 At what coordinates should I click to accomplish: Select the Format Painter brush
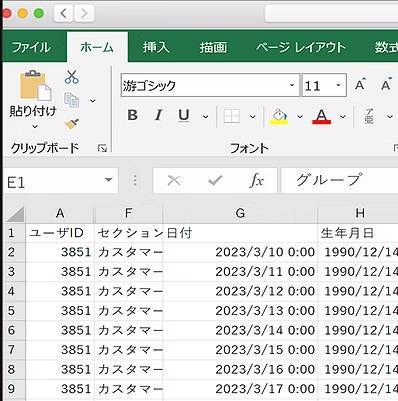point(72,124)
